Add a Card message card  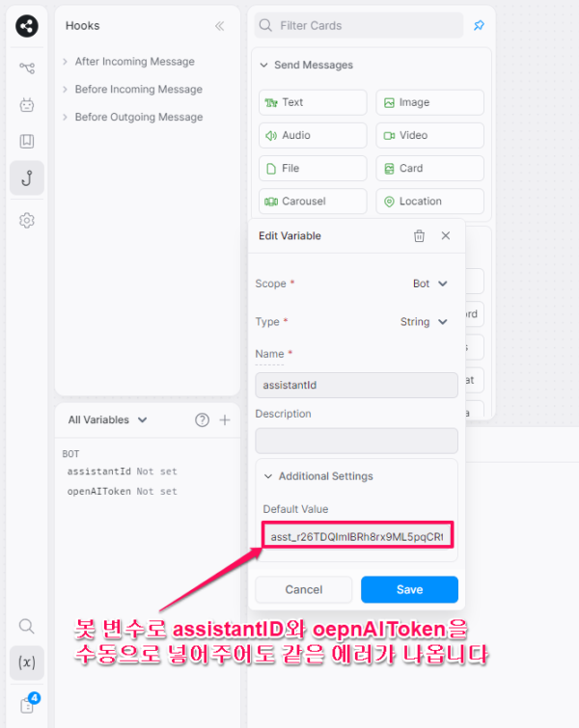tap(429, 168)
